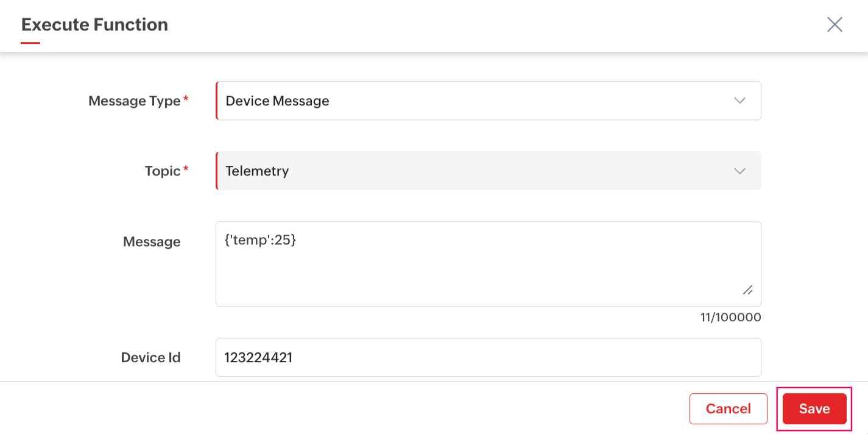This screenshot has height=434, width=868.
Task: Click the Device Id label
Action: click(x=150, y=358)
